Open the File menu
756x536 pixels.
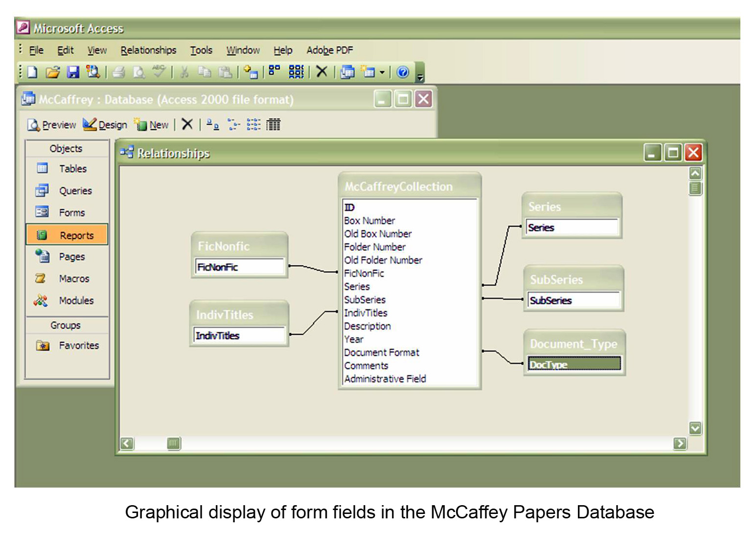(36, 50)
